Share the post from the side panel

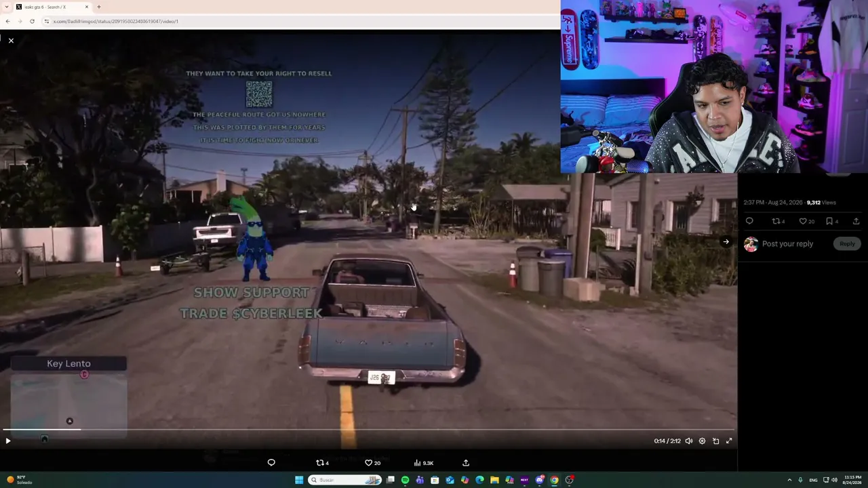pyautogui.click(x=856, y=221)
